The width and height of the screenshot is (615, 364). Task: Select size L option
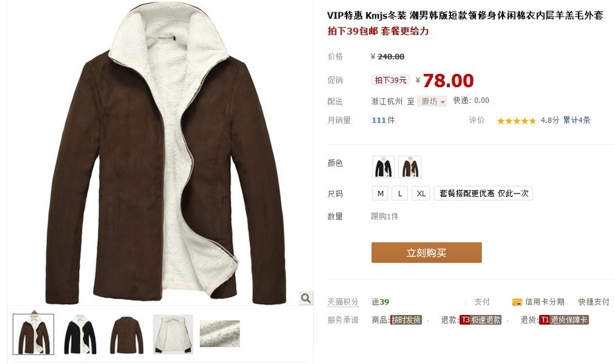[x=399, y=194]
